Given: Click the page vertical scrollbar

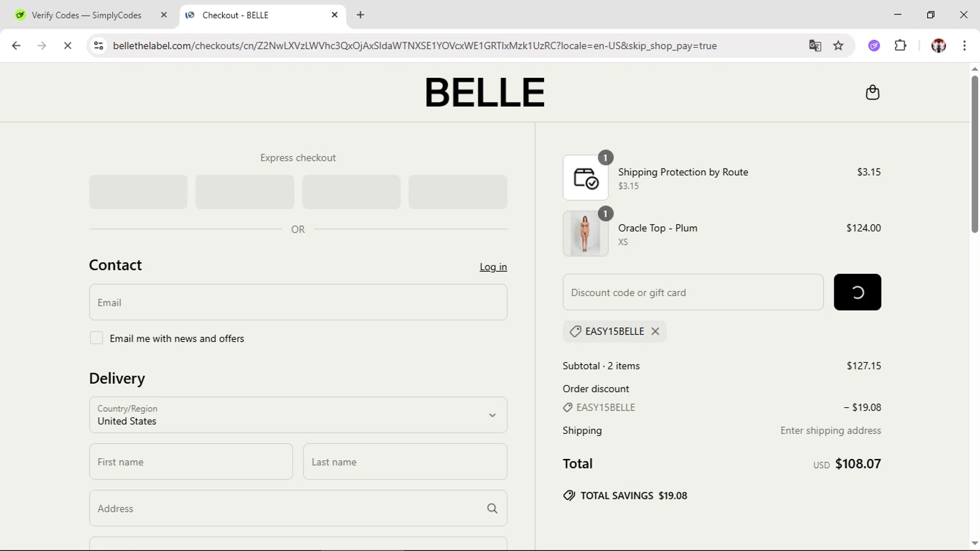Looking at the screenshot, I should [975, 154].
